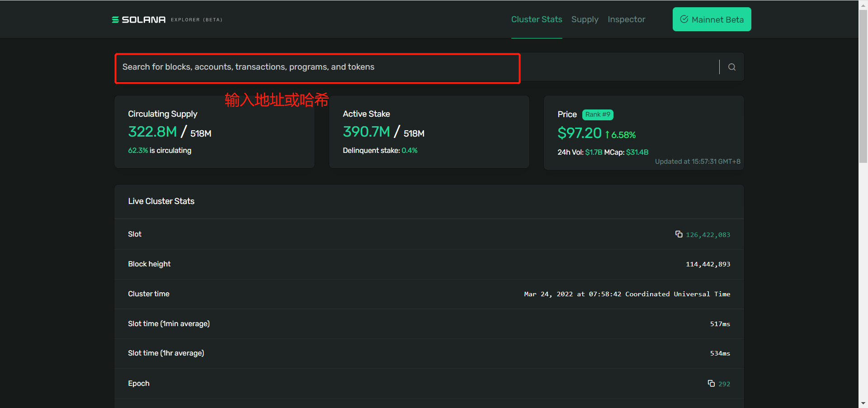
Task: Click the scrollbar up arrow
Action: 863,4
